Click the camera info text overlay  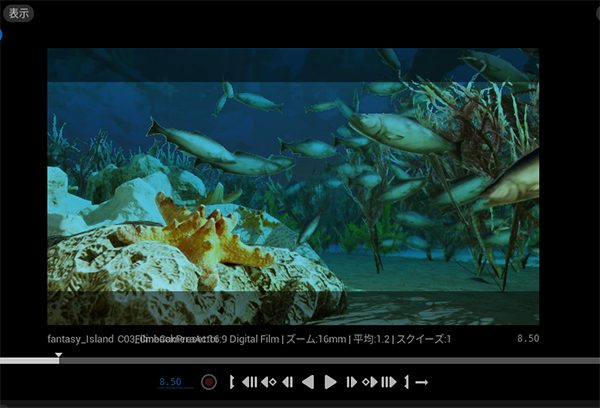(x=250, y=339)
